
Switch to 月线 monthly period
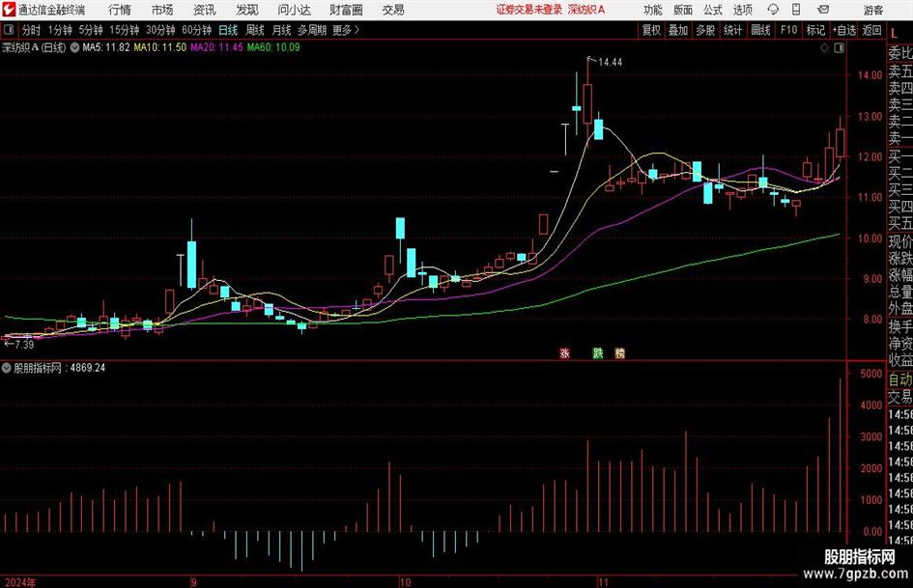coord(282,30)
